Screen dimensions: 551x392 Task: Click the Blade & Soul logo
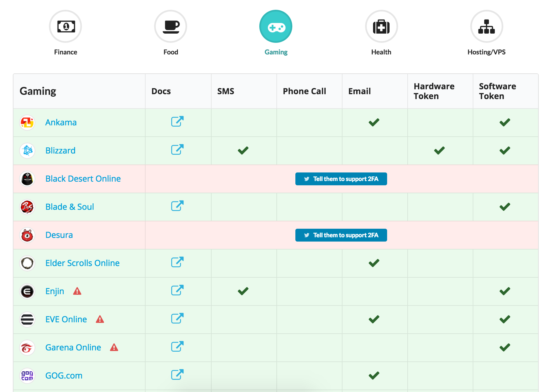pos(27,207)
